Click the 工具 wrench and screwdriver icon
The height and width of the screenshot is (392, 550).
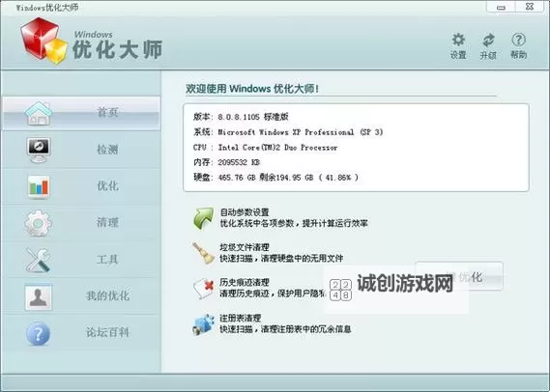(39, 260)
